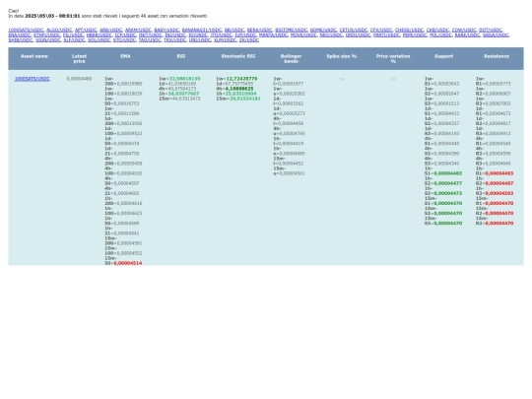Click the Support column header

click(443, 56)
